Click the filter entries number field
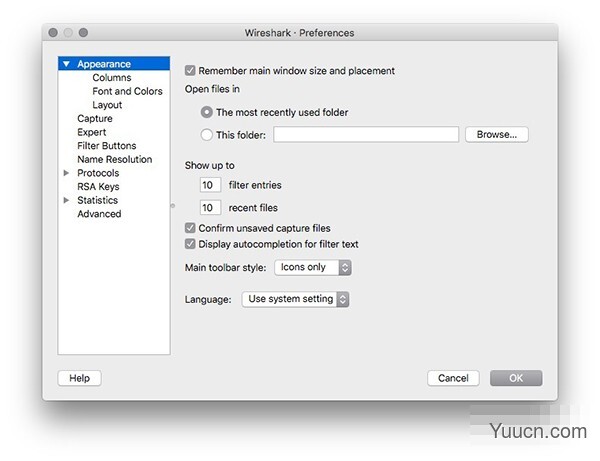This screenshot has height=461, width=600. click(x=210, y=185)
